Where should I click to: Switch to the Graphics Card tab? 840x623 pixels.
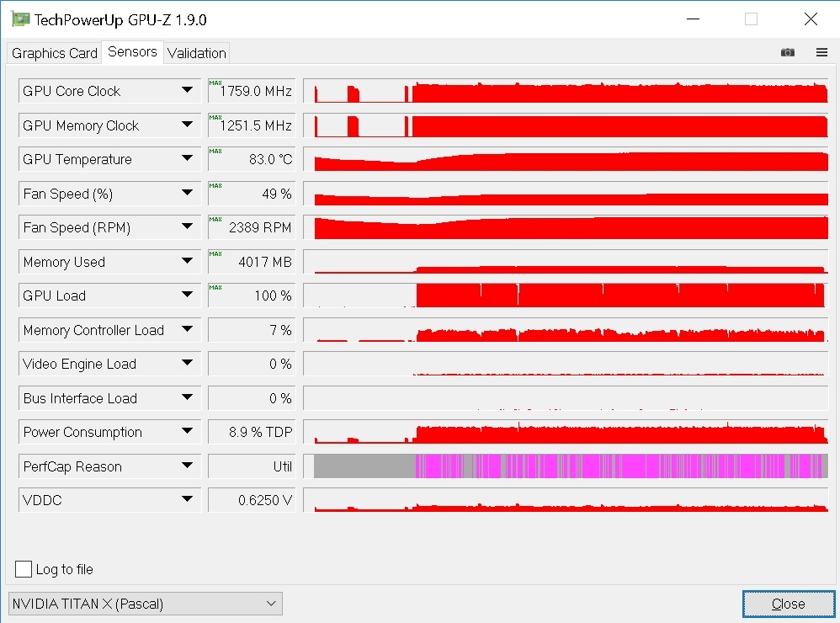[x=54, y=53]
